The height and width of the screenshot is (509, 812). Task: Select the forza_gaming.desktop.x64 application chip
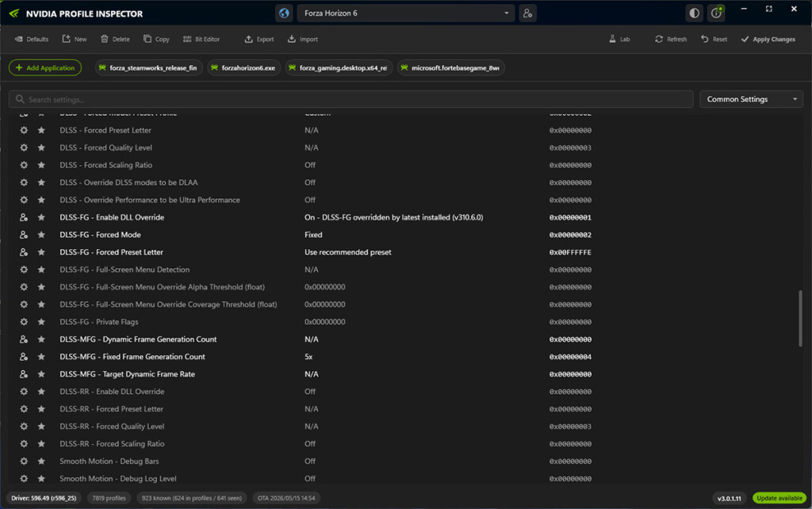pos(339,68)
